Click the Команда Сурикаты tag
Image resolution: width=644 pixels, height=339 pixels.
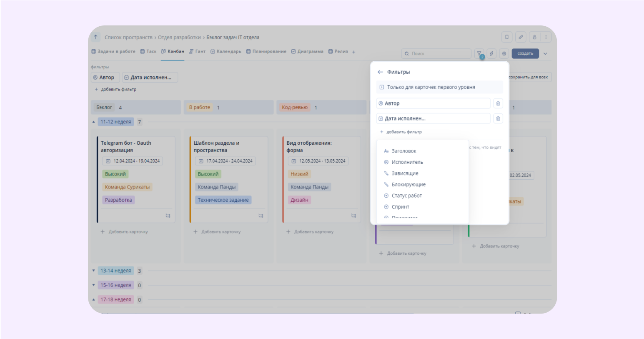click(127, 187)
